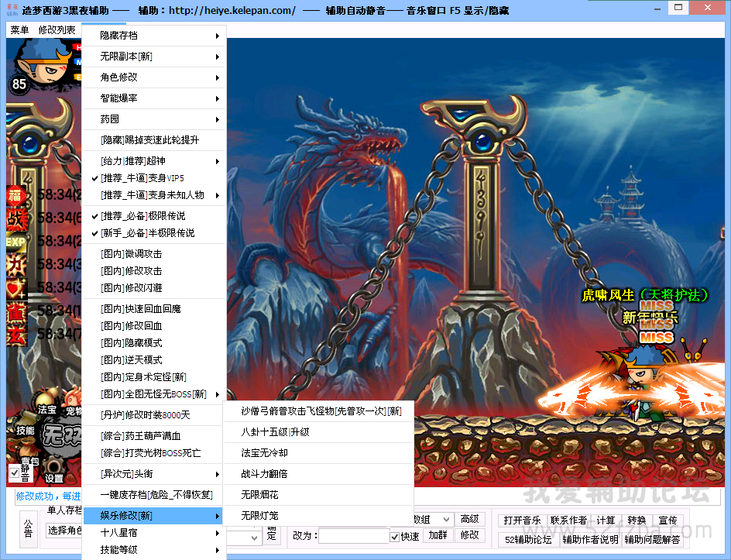Click the 打开音乐 button
731x560 pixels.
pos(522,520)
